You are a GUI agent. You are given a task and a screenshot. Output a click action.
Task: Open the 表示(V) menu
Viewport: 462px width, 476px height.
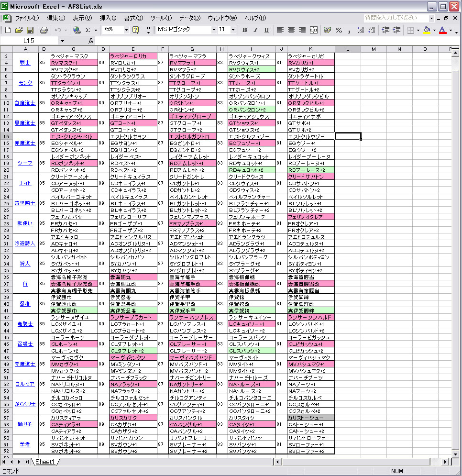coord(82,18)
